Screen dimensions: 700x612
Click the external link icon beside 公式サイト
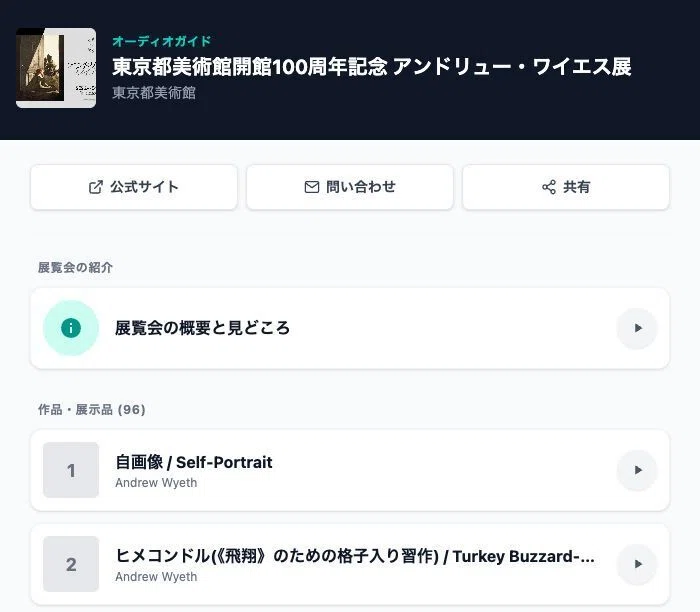96,187
